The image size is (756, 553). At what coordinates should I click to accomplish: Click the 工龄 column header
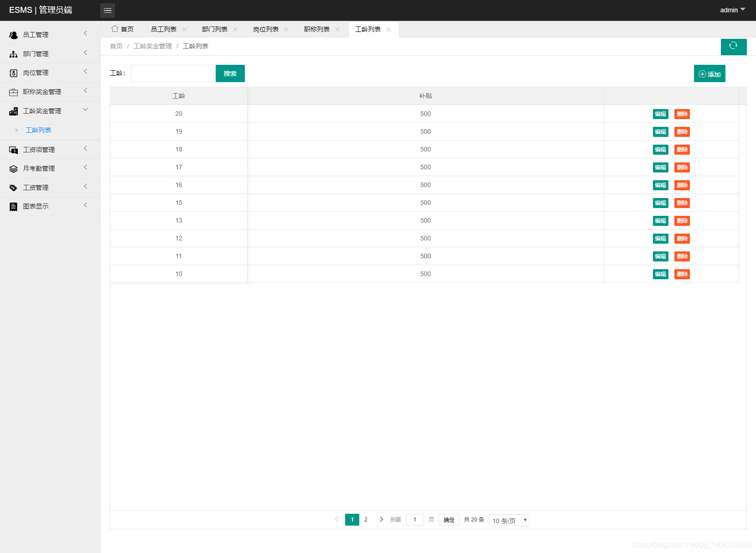pos(179,96)
